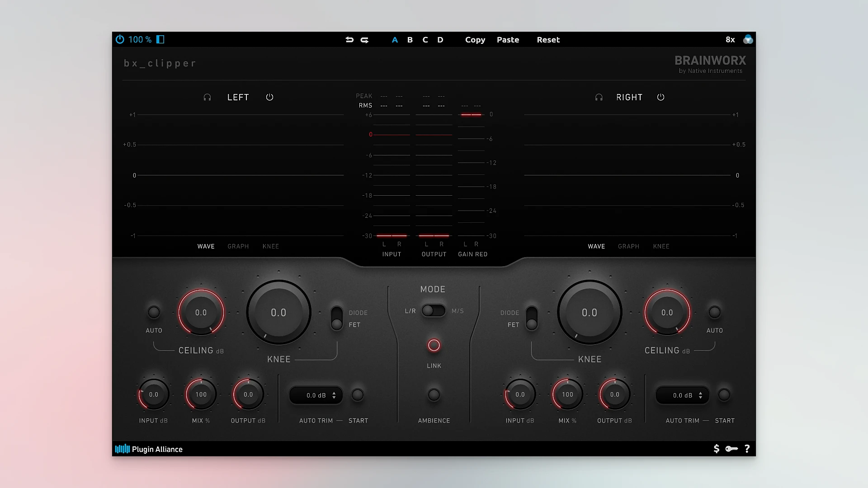Image resolution: width=868 pixels, height=488 pixels.
Task: Click the headphone icon next to RIGHT
Action: 599,97
